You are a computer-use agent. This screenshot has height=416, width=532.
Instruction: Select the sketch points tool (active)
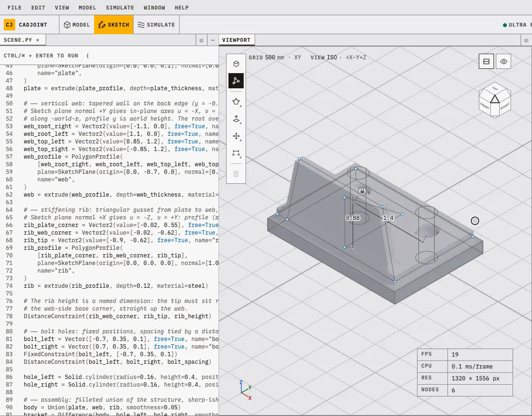236,81
